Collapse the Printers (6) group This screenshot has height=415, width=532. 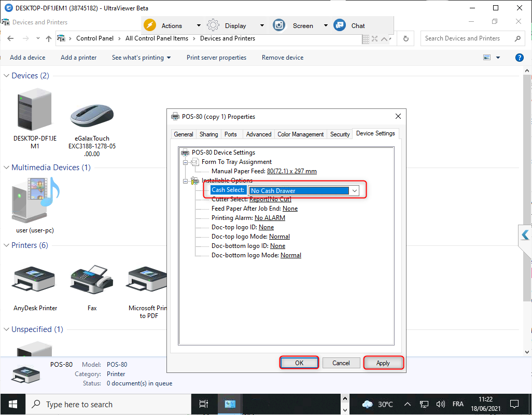pos(6,245)
